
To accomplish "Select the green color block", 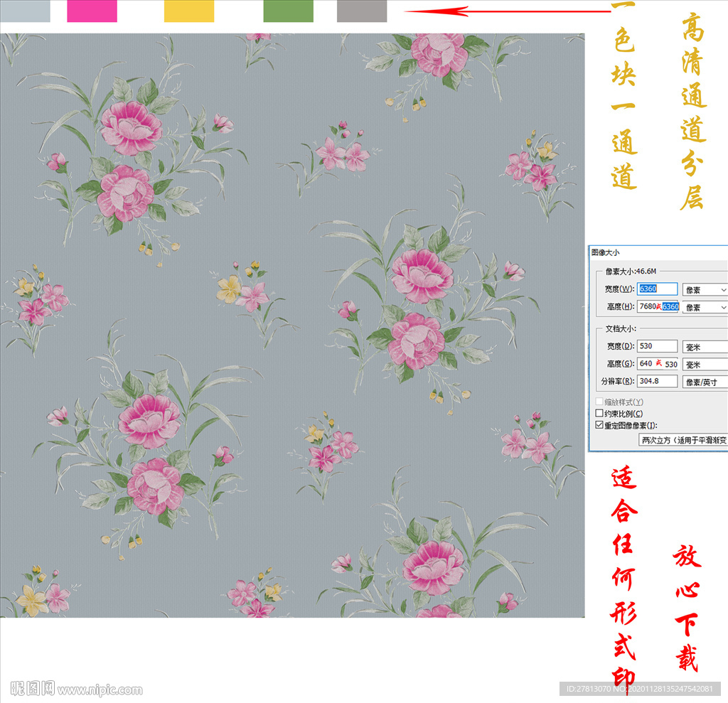I will click(288, 11).
